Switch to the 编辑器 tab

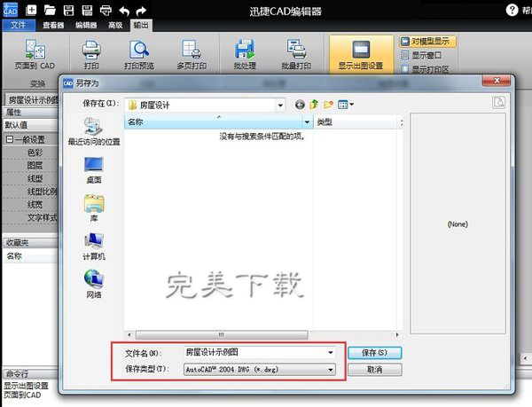(86, 25)
